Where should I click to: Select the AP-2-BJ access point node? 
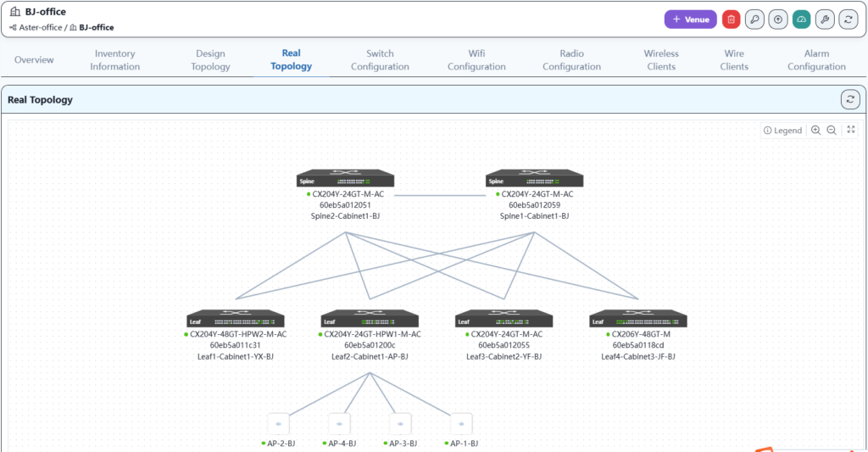pyautogui.click(x=278, y=423)
